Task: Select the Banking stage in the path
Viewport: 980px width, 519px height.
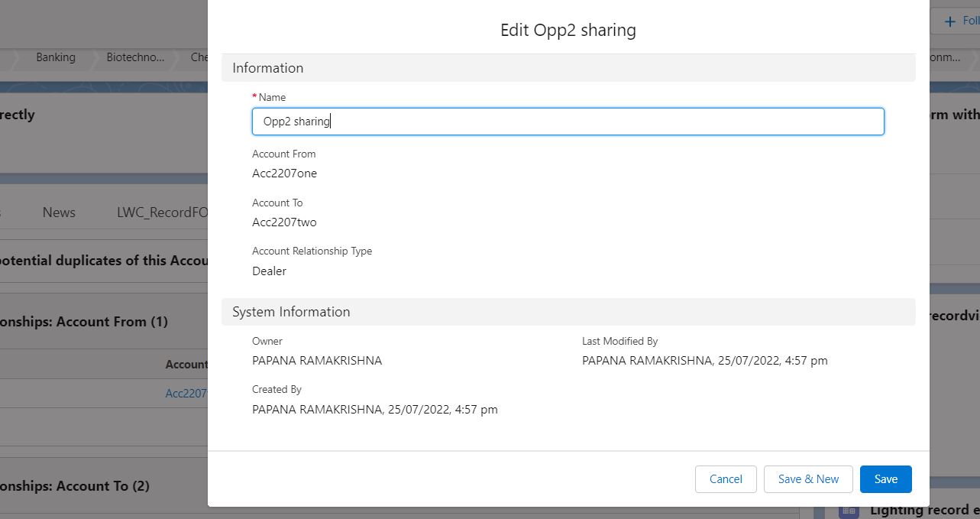Action: pos(53,57)
